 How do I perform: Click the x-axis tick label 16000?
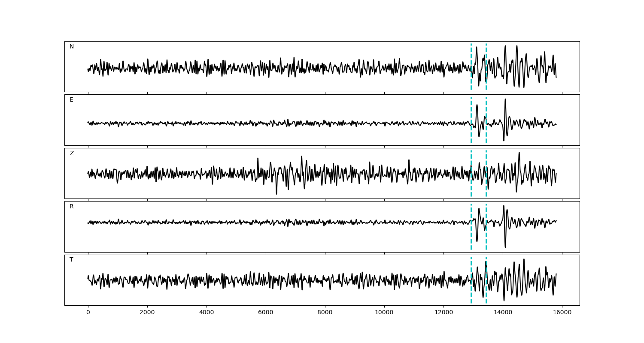tap(562, 313)
